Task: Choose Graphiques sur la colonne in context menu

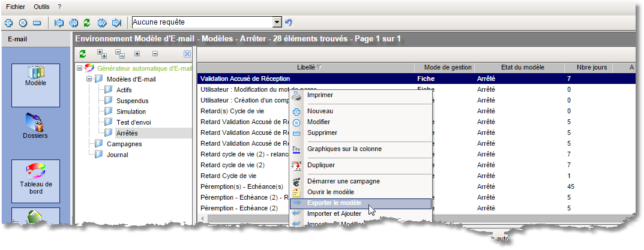Action: point(361,149)
